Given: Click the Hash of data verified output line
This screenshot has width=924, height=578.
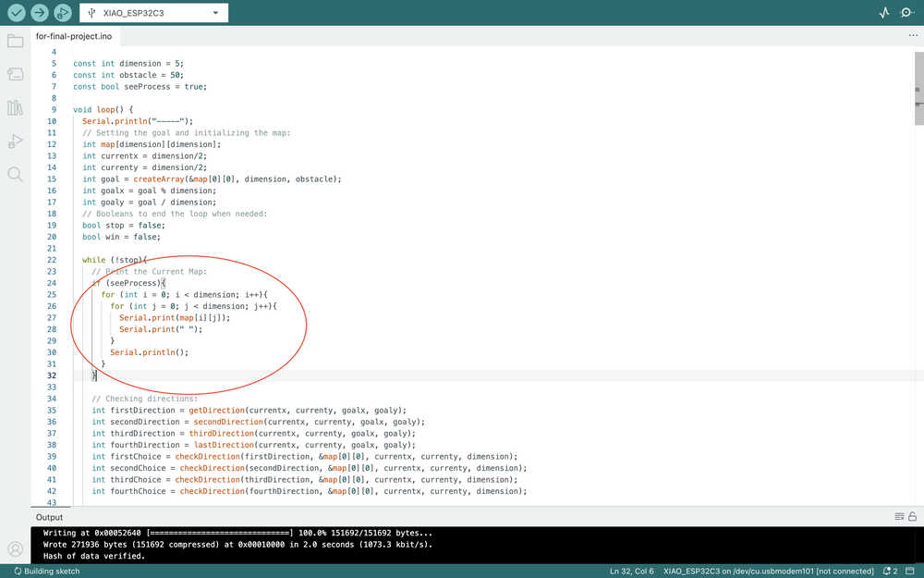Looking at the screenshot, I should point(93,556).
